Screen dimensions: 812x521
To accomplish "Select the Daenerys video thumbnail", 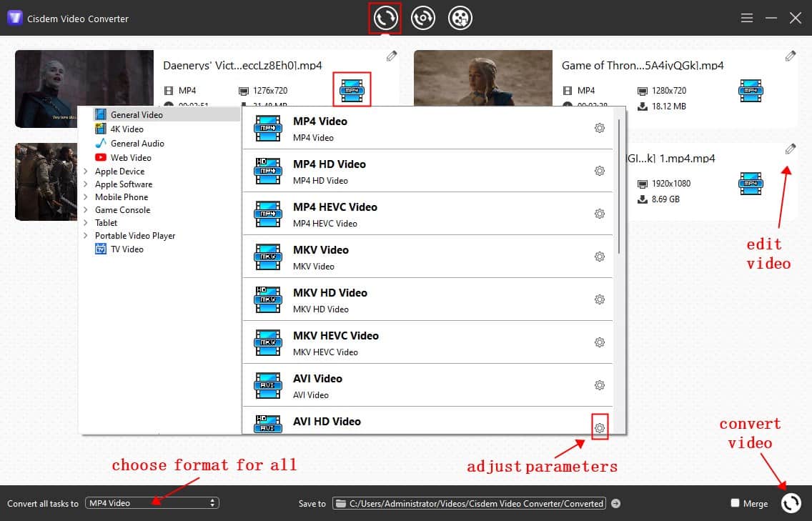I will click(x=84, y=78).
